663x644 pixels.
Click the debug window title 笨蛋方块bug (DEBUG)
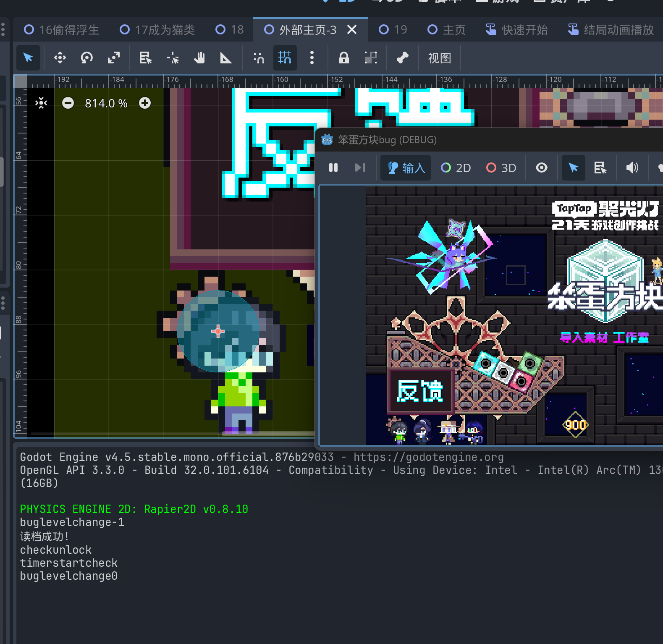click(387, 140)
